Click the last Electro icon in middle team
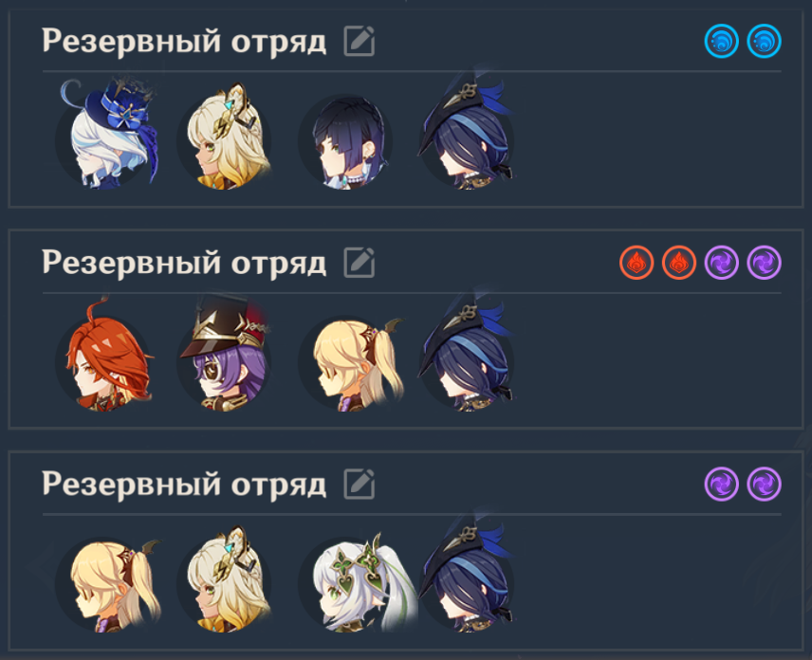This screenshot has width=812, height=660. click(x=764, y=263)
